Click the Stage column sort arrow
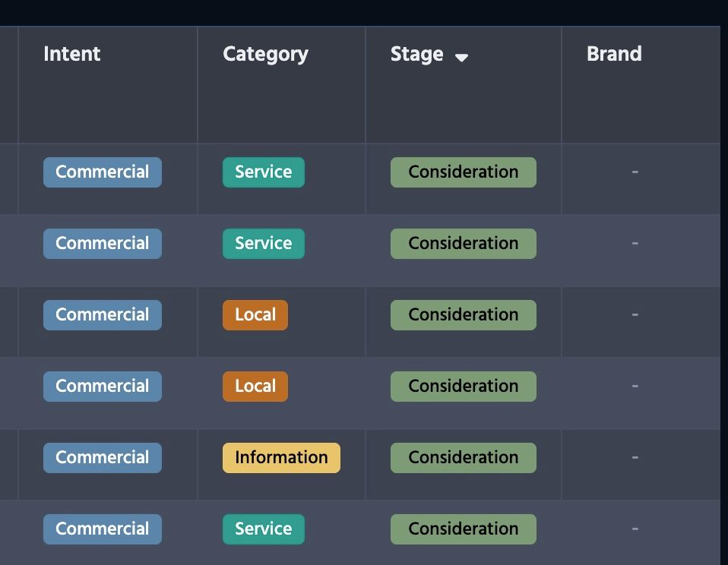This screenshot has width=728, height=565. point(461,57)
